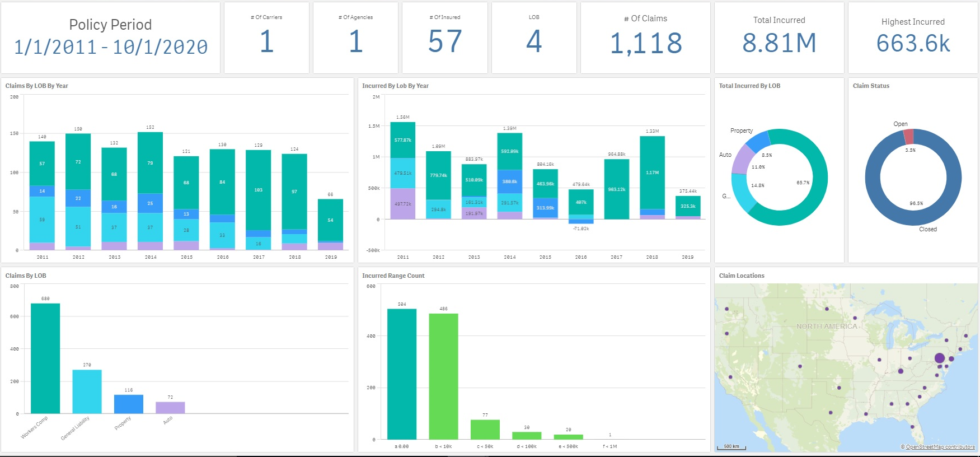The image size is (980, 457).
Task: Select the 2017 bar in Claims By LOB By Year
Action: click(x=258, y=190)
